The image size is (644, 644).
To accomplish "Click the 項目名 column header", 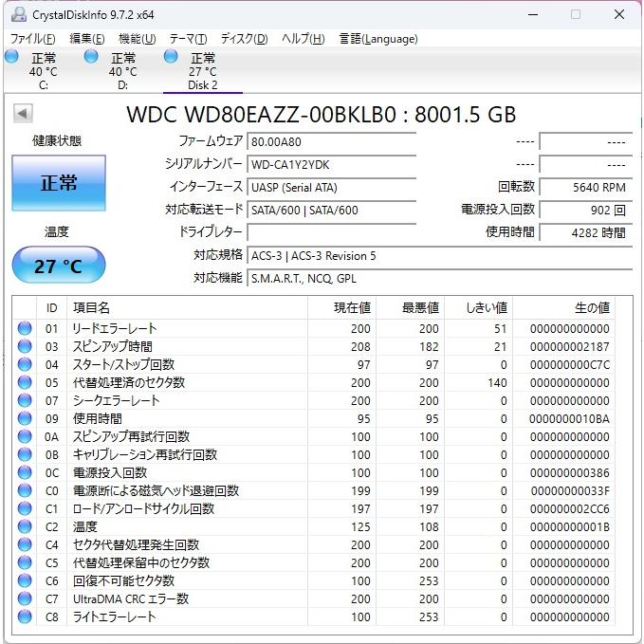I will pyautogui.click(x=187, y=307).
